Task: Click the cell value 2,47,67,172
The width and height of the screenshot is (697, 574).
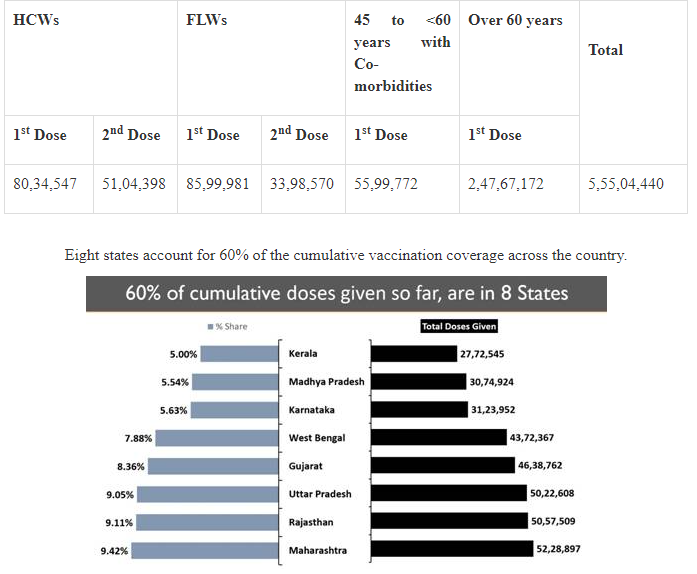Action: click(506, 184)
